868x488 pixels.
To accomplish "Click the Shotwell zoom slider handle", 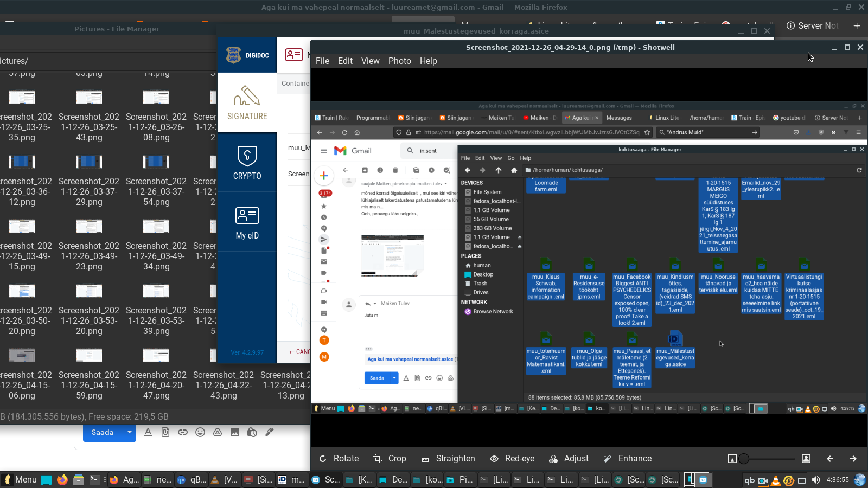I will 744,459.
